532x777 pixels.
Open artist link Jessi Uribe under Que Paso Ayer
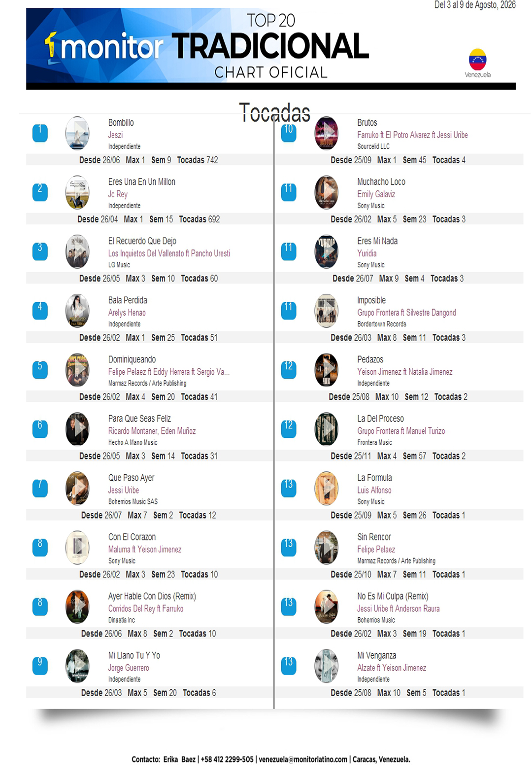point(124,490)
